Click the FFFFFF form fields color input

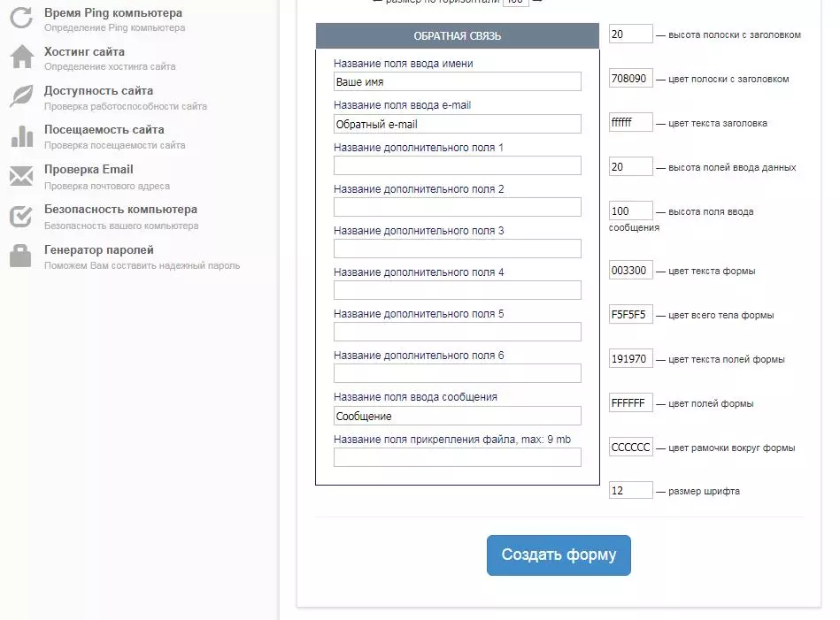tap(630, 402)
